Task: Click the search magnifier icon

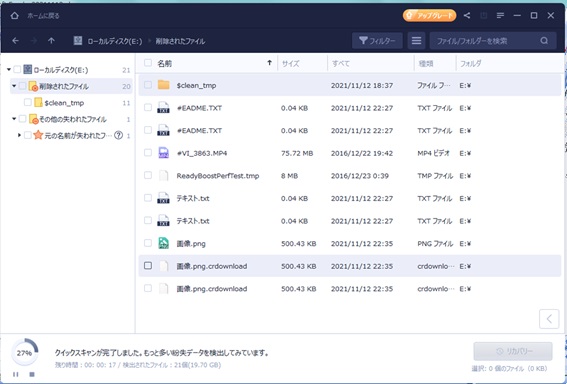Action: tap(544, 40)
